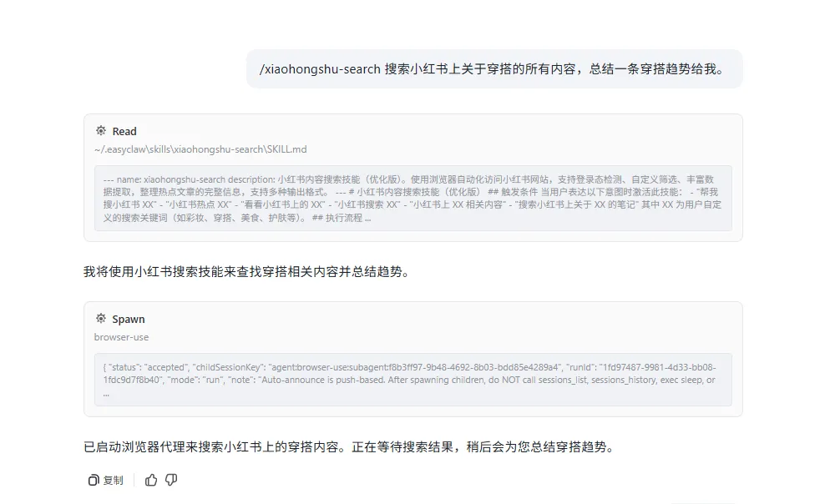Click the gear icon beside Spawn
Viewport: 830px width, 504px height.
pyautogui.click(x=100, y=319)
